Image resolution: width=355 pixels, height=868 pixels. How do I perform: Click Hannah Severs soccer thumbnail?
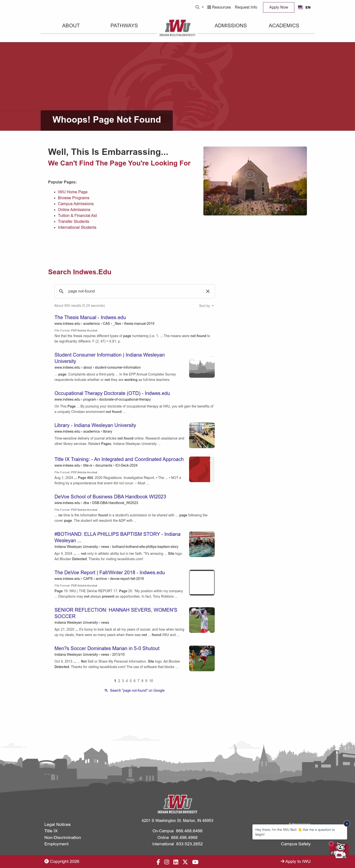click(202, 620)
